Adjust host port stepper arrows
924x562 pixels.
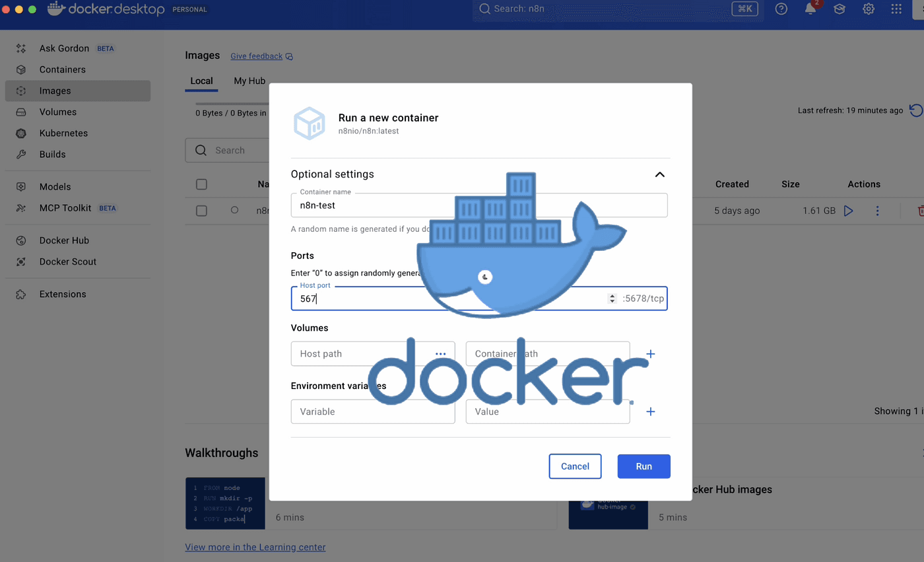point(612,299)
